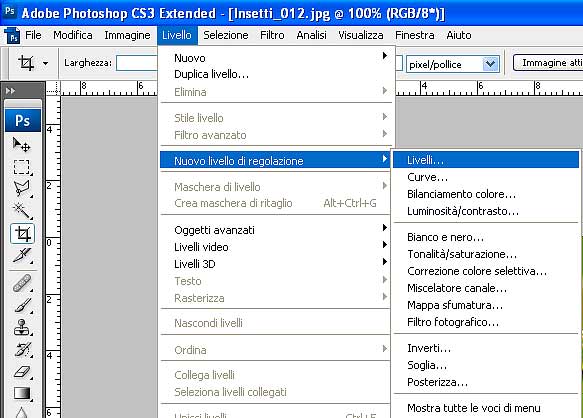Open the Finestra menu

pyautogui.click(x=415, y=35)
